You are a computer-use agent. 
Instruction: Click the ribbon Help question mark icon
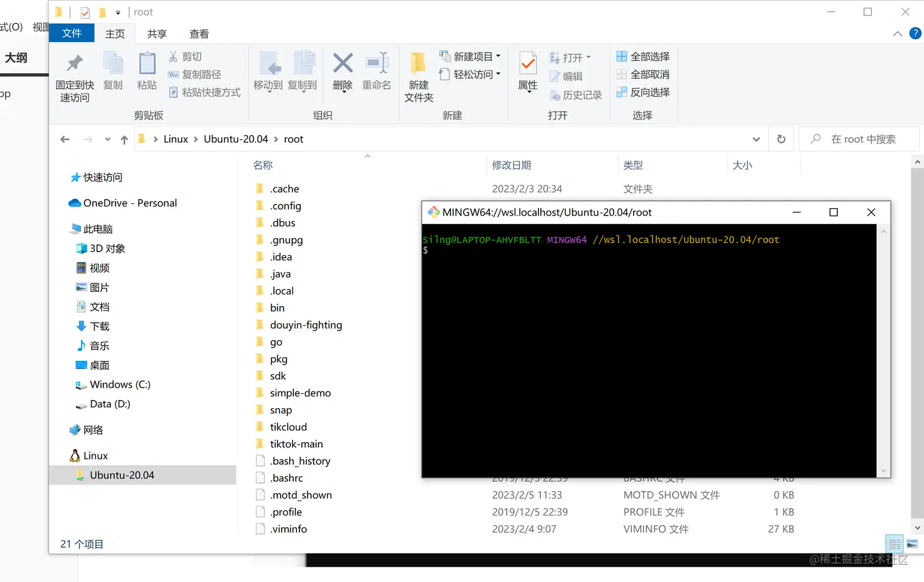tap(915, 34)
